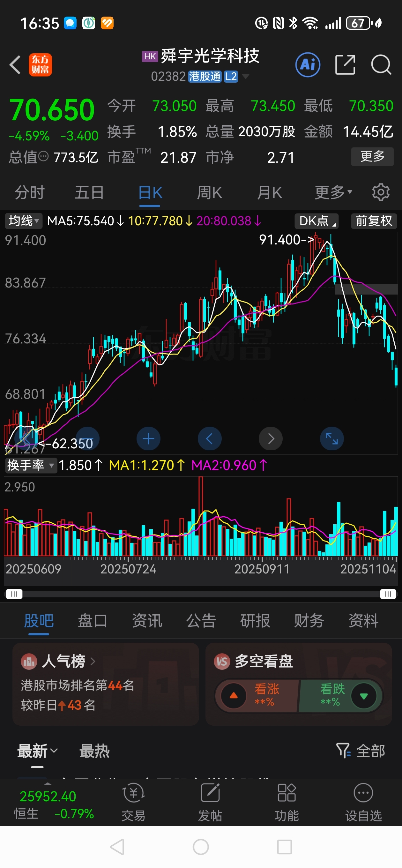Viewport: 402px width, 868px height.
Task: Tap Android home navigation button
Action: tap(201, 847)
